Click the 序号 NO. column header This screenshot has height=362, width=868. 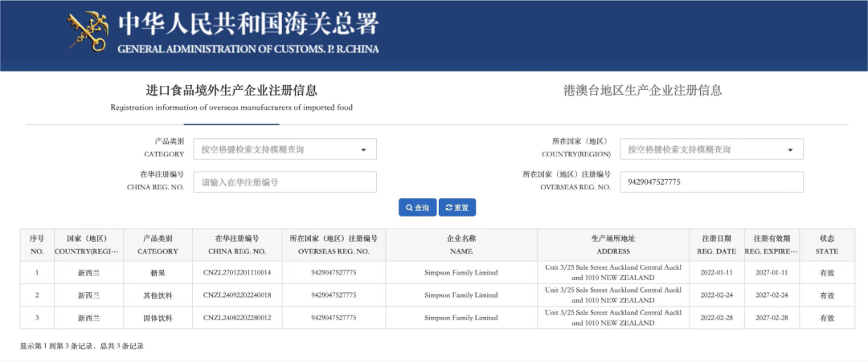tap(37, 245)
